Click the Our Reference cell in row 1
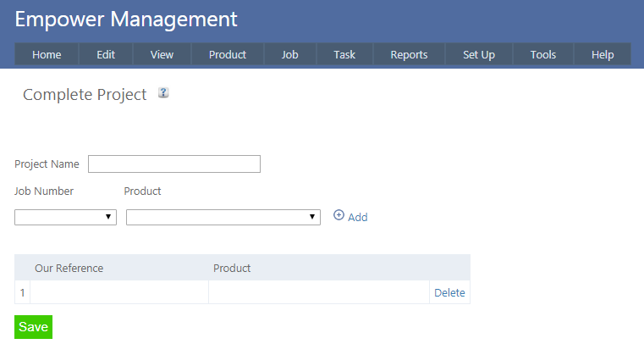644x355 pixels. [x=119, y=293]
